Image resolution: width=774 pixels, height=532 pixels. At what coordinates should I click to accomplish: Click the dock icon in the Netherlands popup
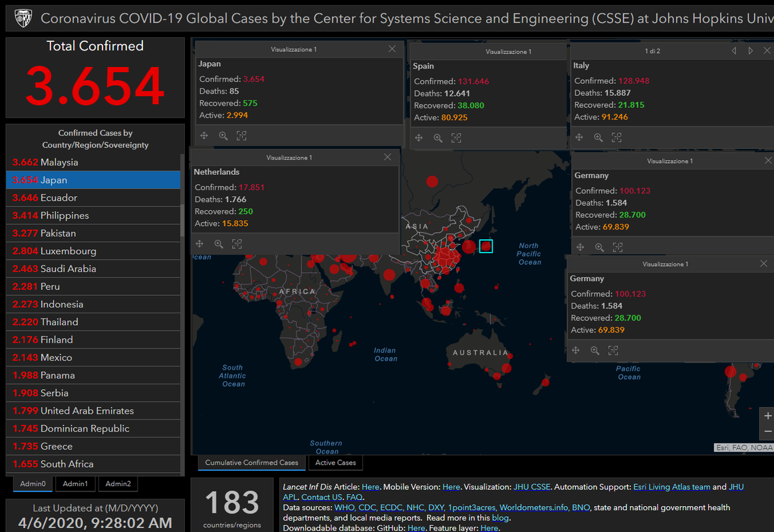[x=237, y=244]
